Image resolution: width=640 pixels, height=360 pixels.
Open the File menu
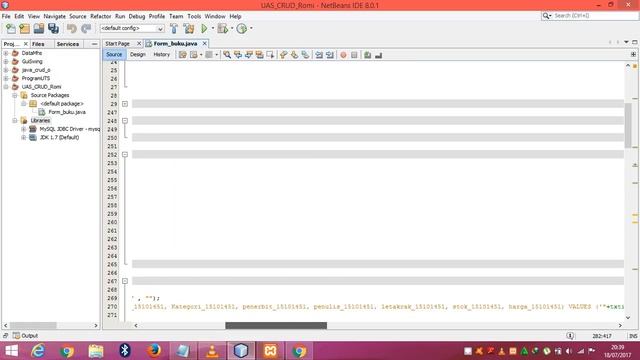pos(6,16)
